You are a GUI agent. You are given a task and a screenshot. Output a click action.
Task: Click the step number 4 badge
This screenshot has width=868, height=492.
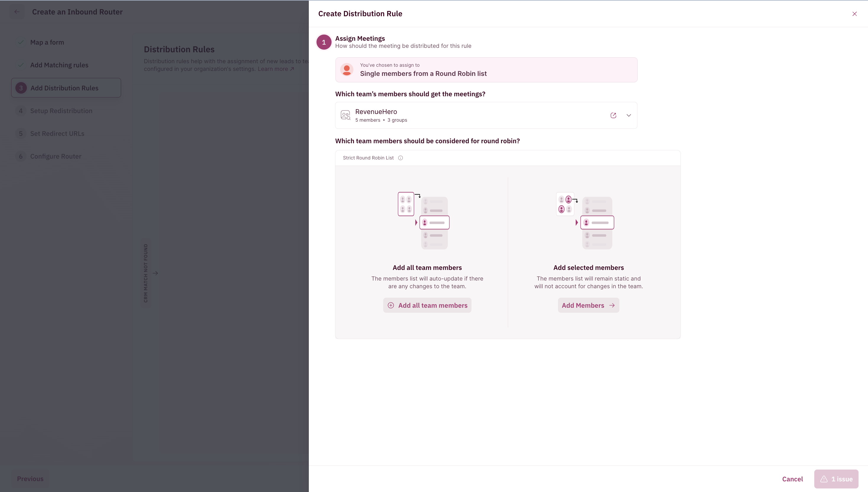(21, 111)
